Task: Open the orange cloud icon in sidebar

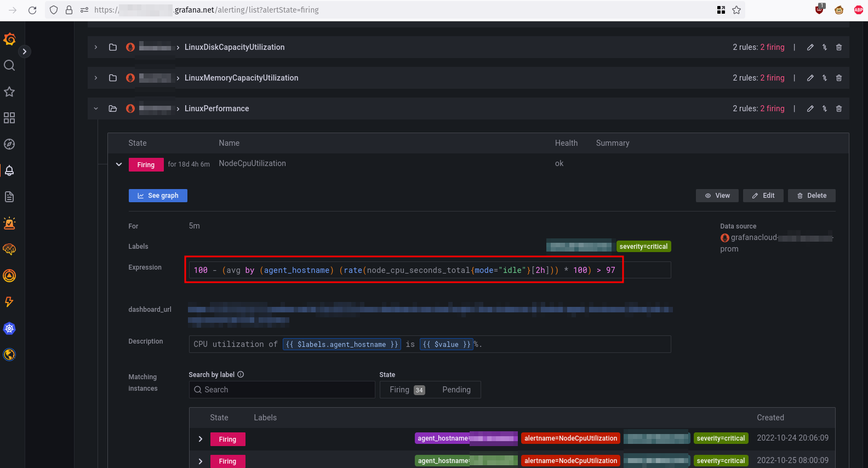Action: click(x=9, y=249)
